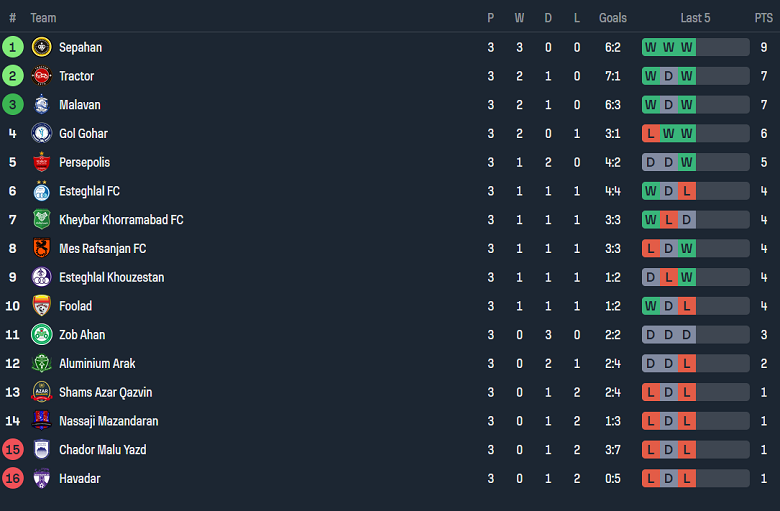The width and height of the screenshot is (780, 511).
Task: Click the Havadar team logo
Action: click(x=41, y=479)
